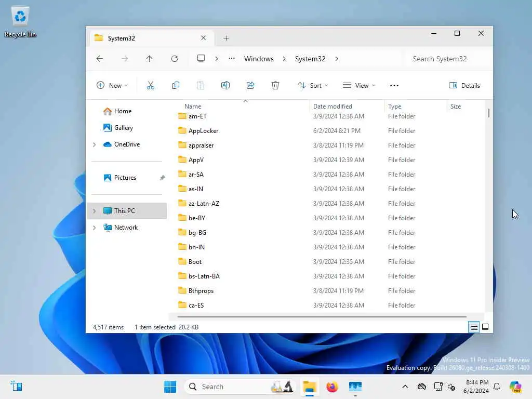Select the az-Latn-AZ folder
The height and width of the screenshot is (399, 532).
[204, 204]
